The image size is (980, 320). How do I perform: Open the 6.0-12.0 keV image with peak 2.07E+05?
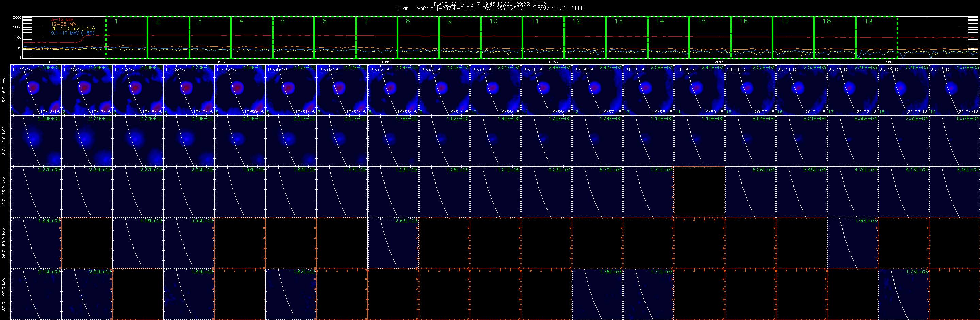click(342, 141)
